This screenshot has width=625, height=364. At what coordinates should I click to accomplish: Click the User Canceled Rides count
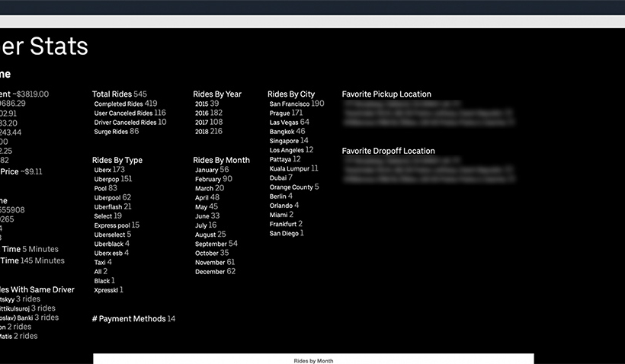tap(159, 113)
